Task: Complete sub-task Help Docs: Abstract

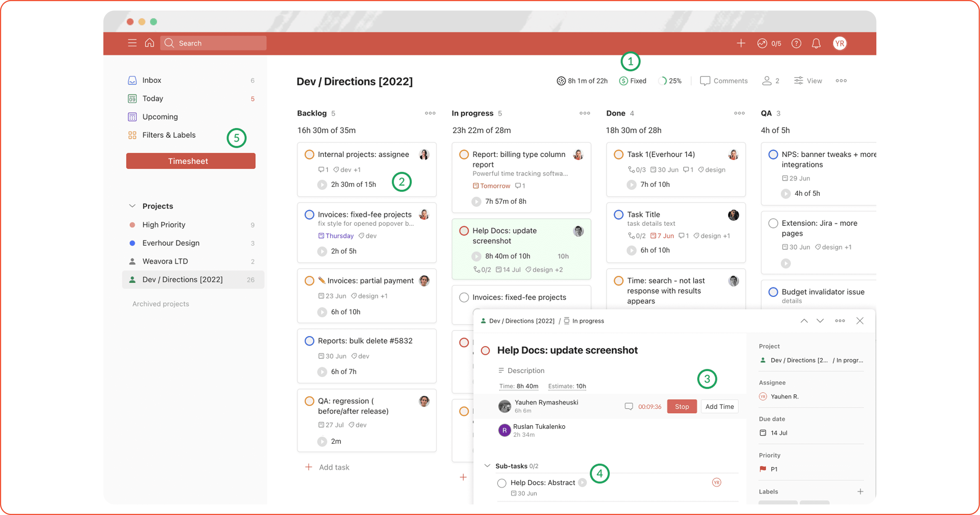Action: tap(502, 483)
